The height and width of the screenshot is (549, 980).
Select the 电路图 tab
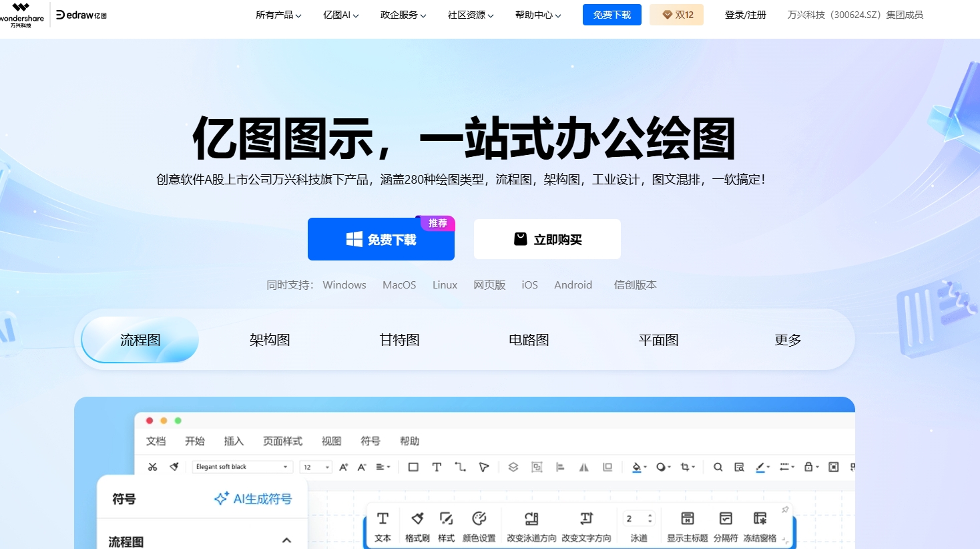[x=529, y=340]
